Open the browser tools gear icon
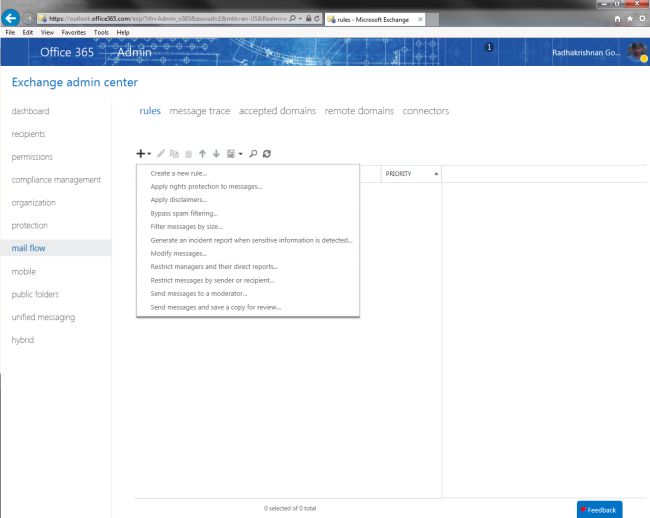This screenshot has height=518, width=650. pyautogui.click(x=642, y=19)
